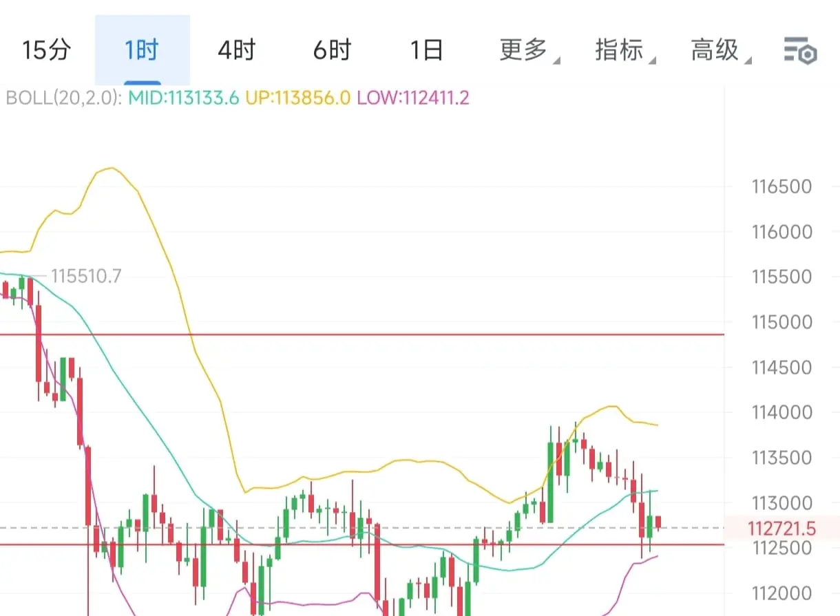The height and width of the screenshot is (616, 840).
Task: Click the 115510.7 high price label
Action: 86,277
